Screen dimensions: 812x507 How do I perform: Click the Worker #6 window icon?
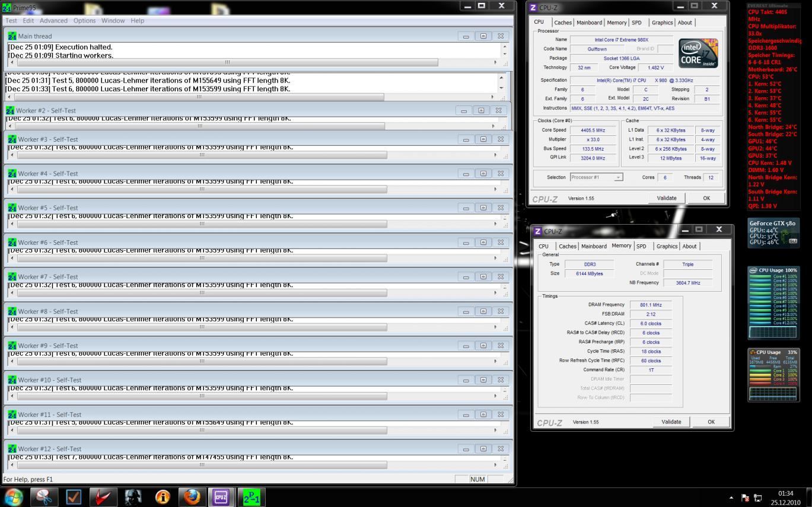click(x=12, y=243)
